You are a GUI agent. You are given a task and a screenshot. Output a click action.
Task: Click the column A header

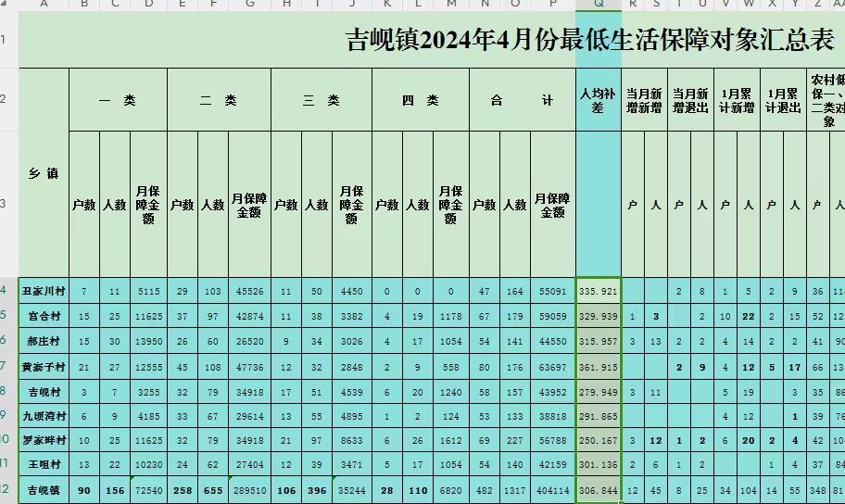pos(44,6)
